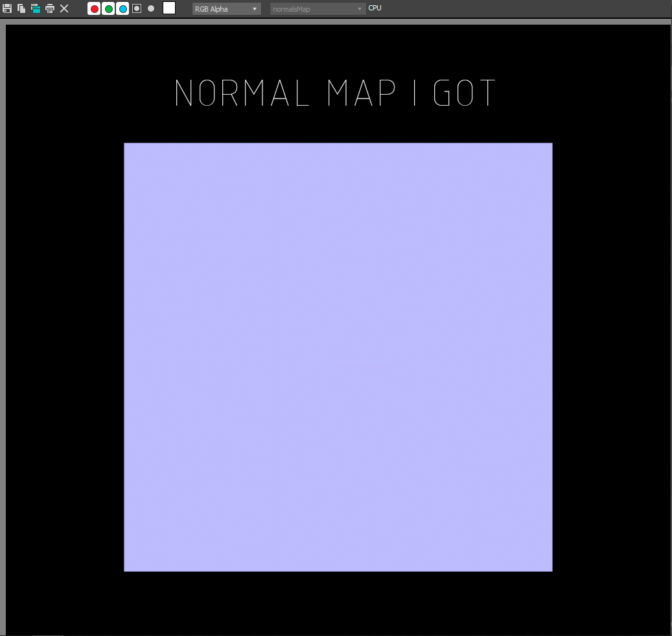Image resolution: width=672 pixels, height=636 pixels.
Task: Discard the image using the X icon
Action: coord(64,8)
